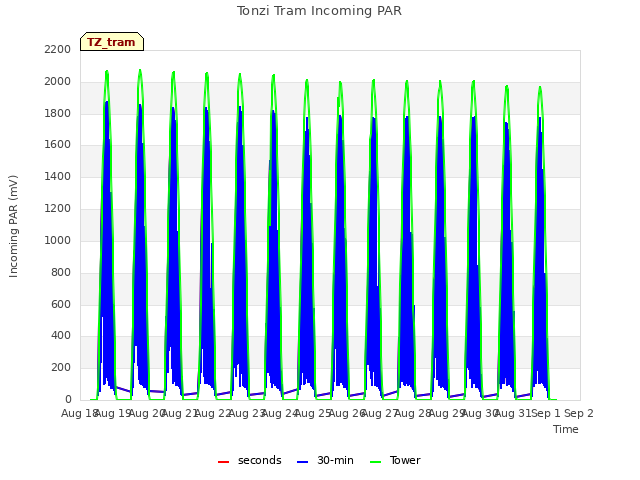Toggle the 30-min legend entry
This screenshot has width=640, height=480.
[x=325, y=460]
